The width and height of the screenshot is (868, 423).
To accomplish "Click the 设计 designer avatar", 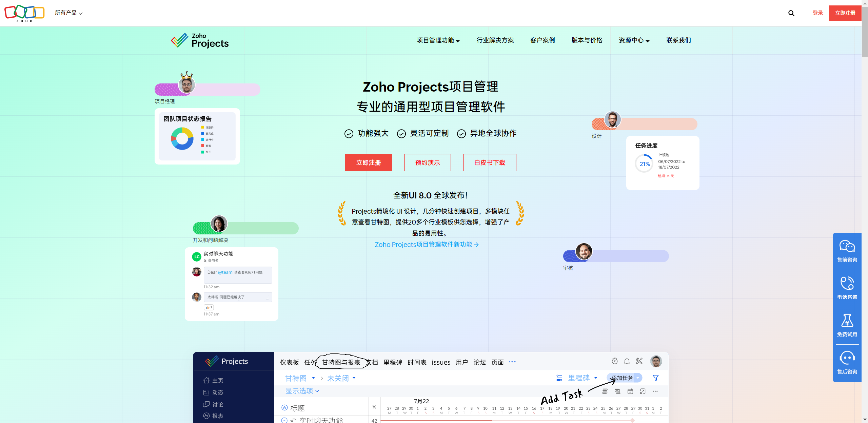I will [x=612, y=119].
